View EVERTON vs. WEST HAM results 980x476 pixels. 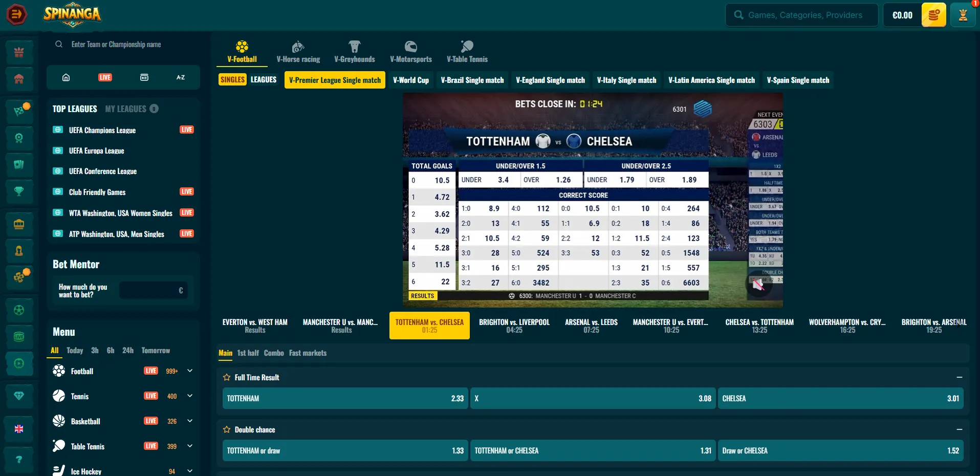pos(255,326)
